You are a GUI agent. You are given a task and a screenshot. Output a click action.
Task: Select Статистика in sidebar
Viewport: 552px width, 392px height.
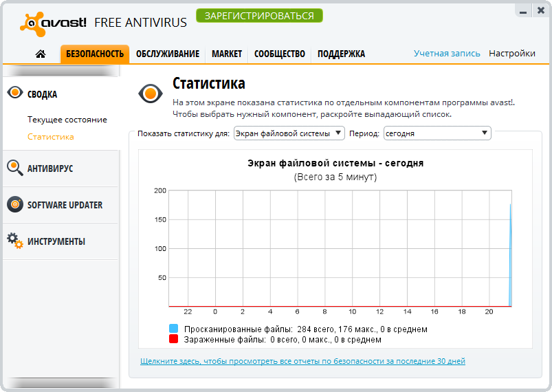[x=51, y=137]
